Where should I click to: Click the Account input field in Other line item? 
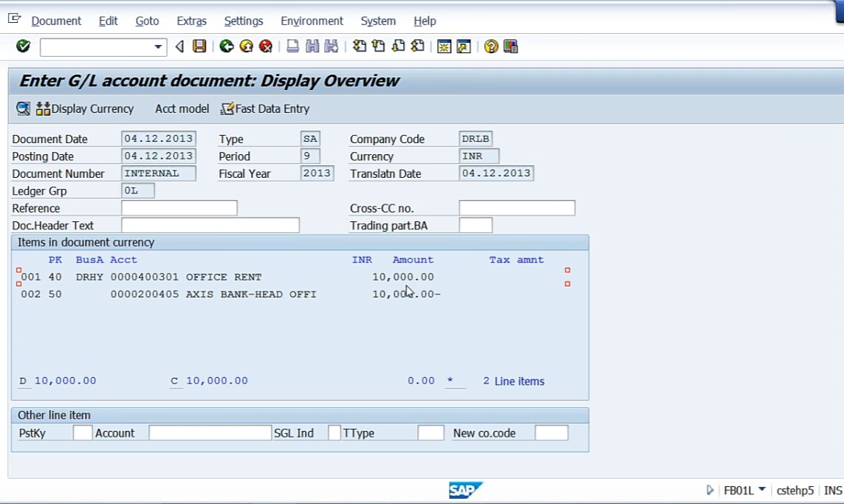pyautogui.click(x=210, y=433)
